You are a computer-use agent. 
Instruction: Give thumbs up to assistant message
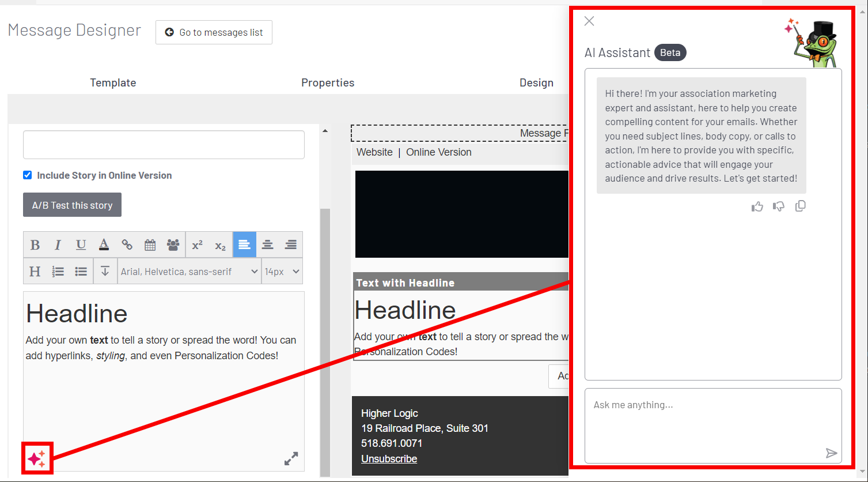coord(757,206)
